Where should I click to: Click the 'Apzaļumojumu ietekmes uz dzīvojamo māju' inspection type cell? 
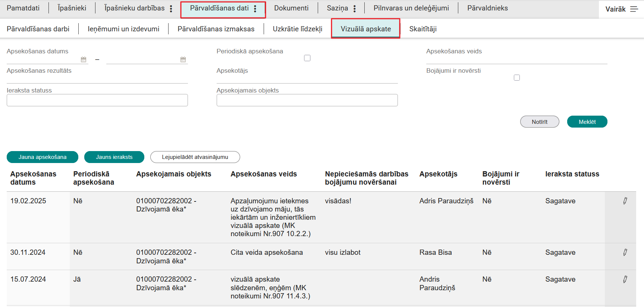tap(273, 217)
